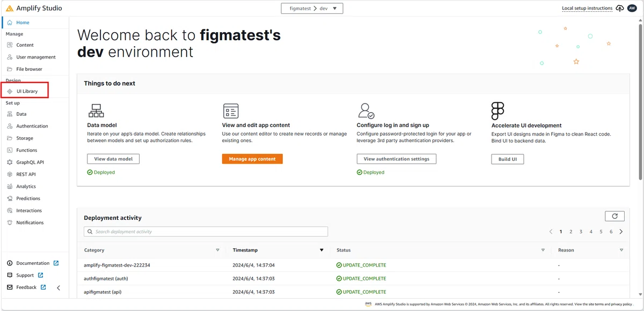
Task: Click the Analytics sidebar icon
Action: point(10,187)
